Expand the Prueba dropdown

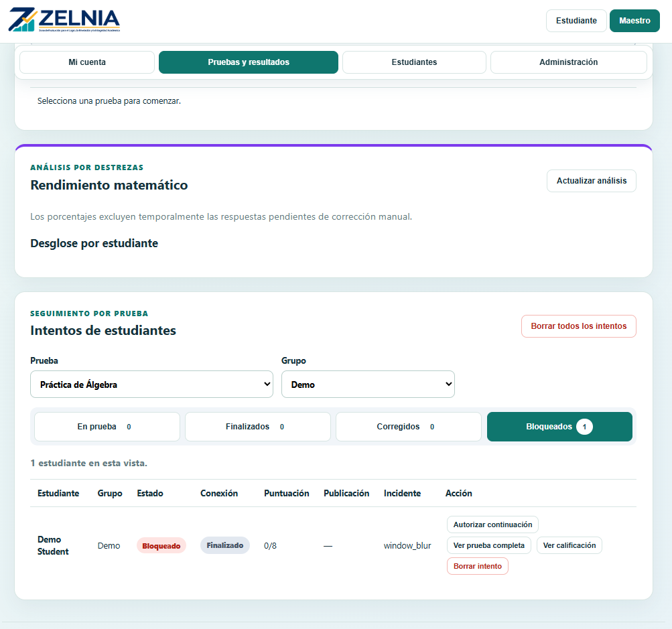click(151, 385)
